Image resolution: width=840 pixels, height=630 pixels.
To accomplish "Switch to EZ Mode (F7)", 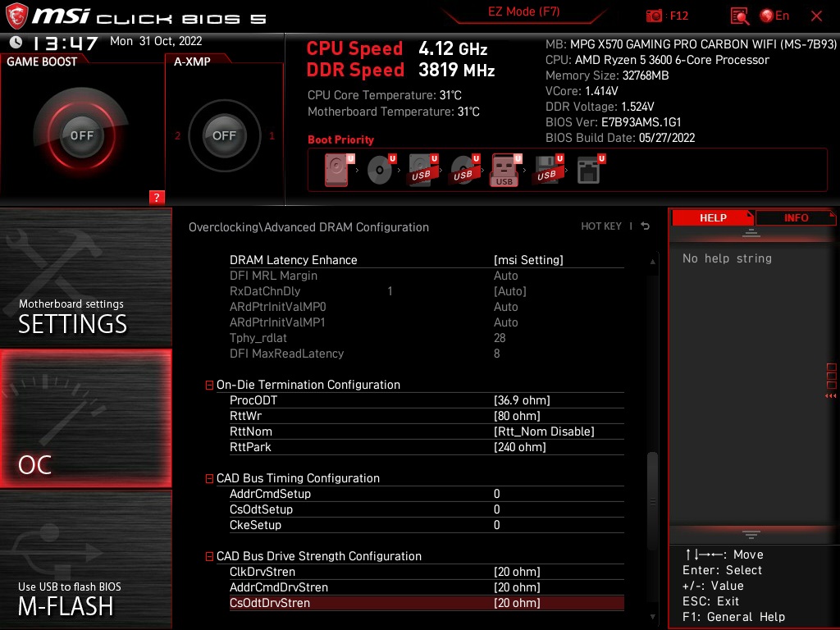I will (x=523, y=11).
